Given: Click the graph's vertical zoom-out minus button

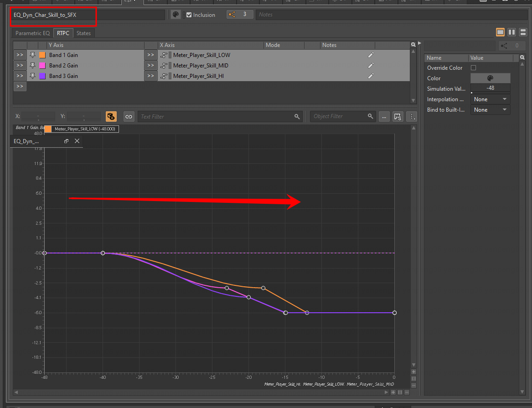Looking at the screenshot, I should point(413,385).
